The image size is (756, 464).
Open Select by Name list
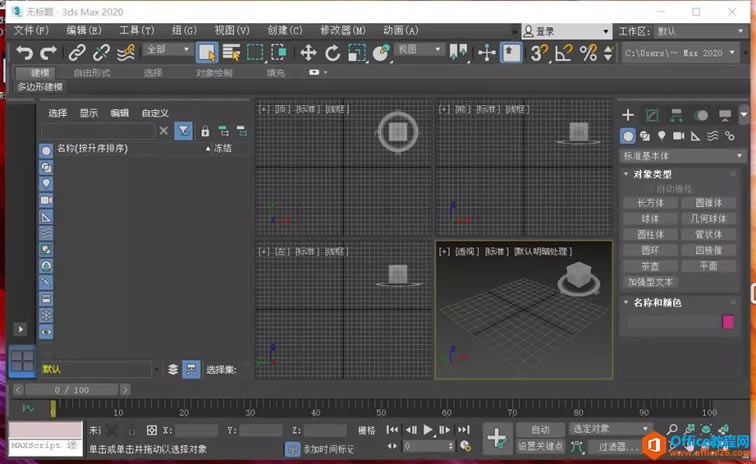(231, 52)
